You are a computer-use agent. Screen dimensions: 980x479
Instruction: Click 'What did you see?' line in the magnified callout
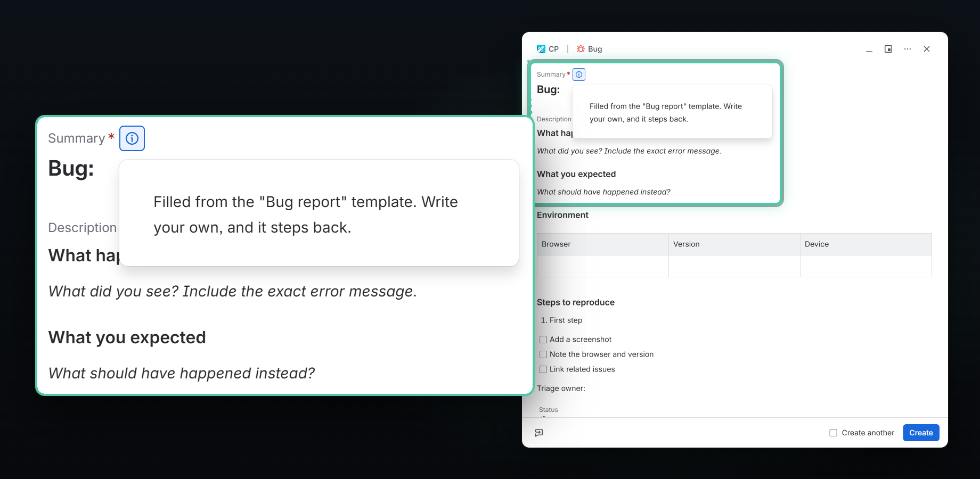click(233, 292)
